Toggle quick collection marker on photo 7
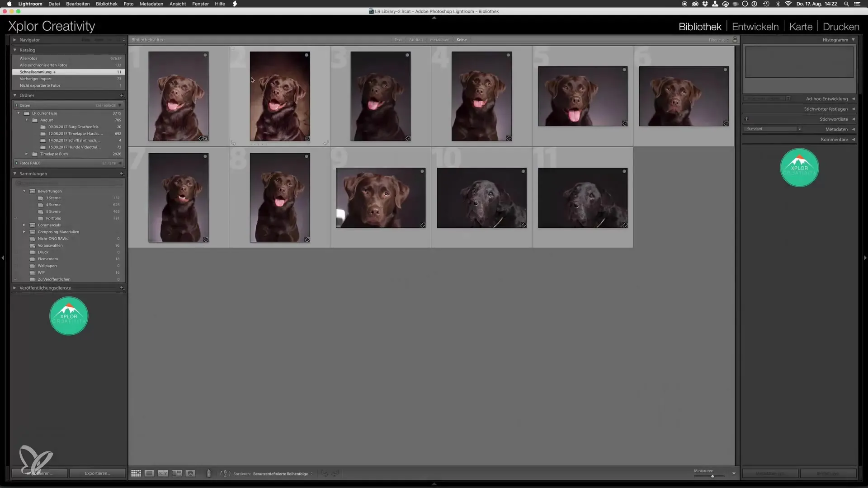868x488 pixels. (205, 156)
